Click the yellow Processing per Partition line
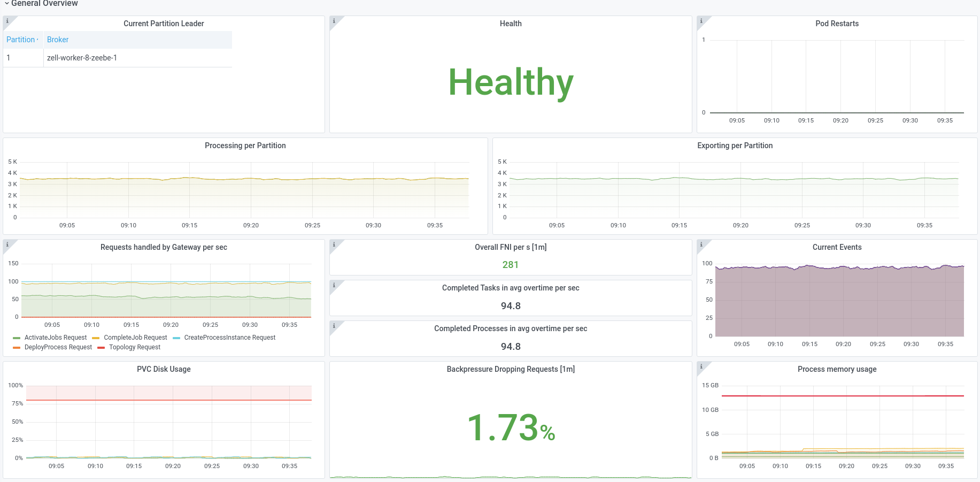The width and height of the screenshot is (980, 482). coord(244,179)
